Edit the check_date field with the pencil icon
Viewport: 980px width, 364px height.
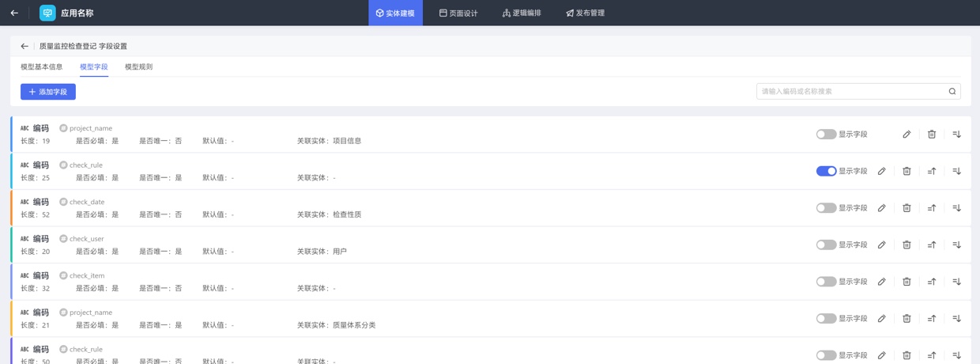tap(881, 208)
